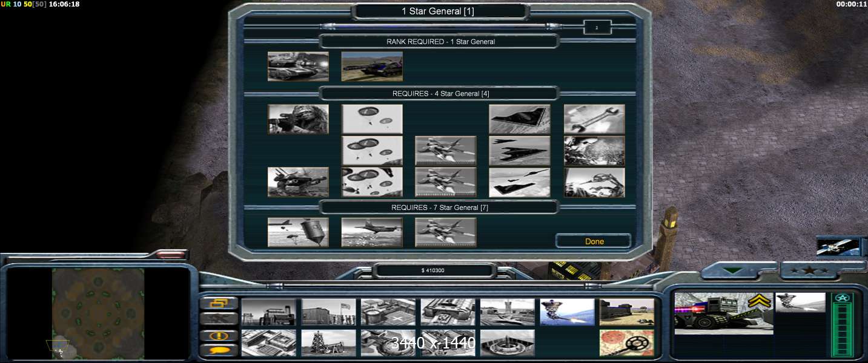Pick the bomb drop power under 7 Star General
The width and height of the screenshot is (868, 363).
click(x=298, y=232)
